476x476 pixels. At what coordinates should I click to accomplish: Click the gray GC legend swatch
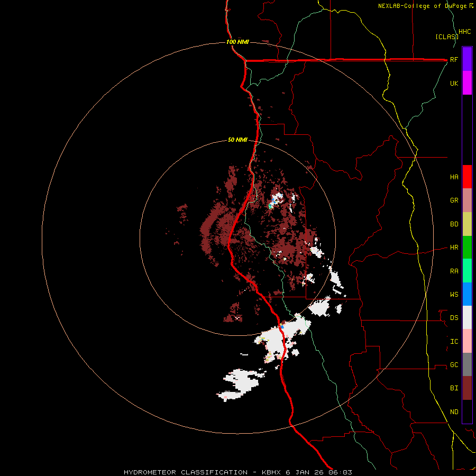coord(467,364)
